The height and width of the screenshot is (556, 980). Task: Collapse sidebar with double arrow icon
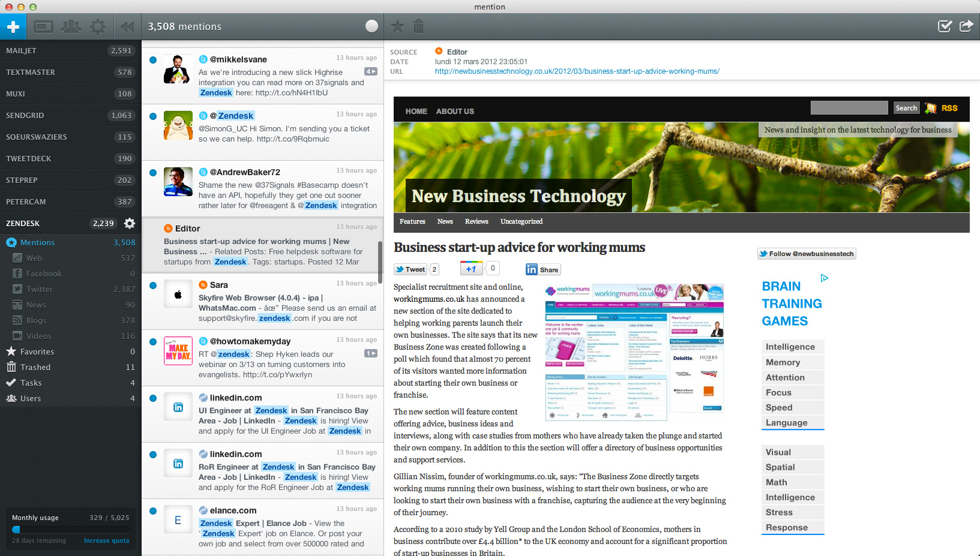point(127,26)
